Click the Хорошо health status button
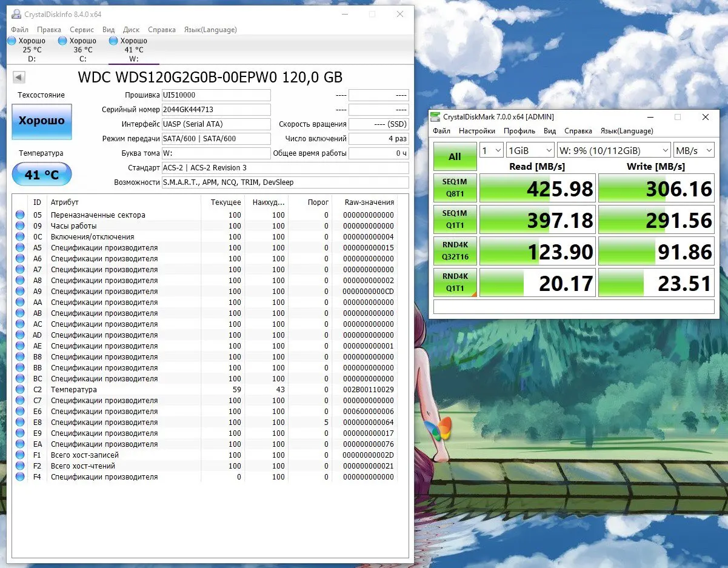The width and height of the screenshot is (728, 568). [x=42, y=121]
